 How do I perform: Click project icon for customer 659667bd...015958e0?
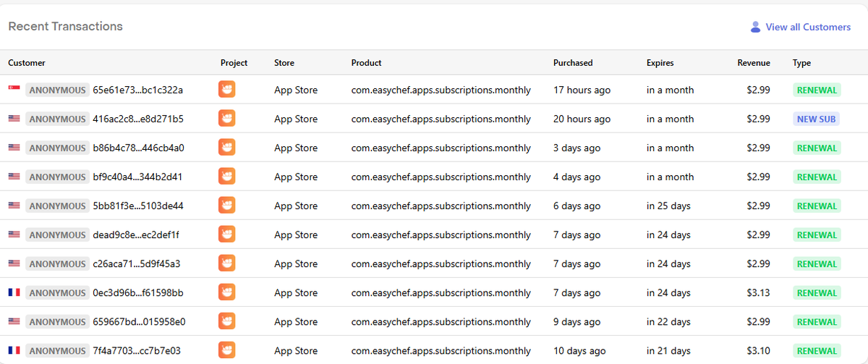pyautogui.click(x=226, y=321)
